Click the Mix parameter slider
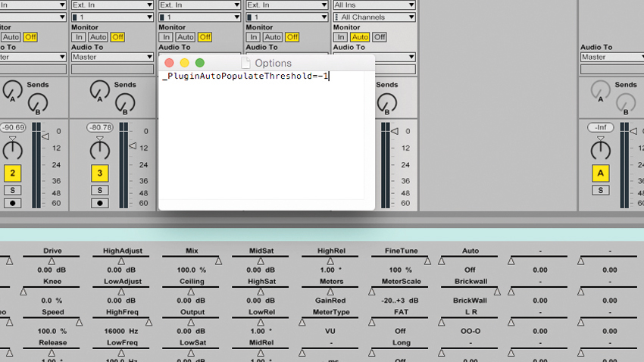 tap(191, 261)
